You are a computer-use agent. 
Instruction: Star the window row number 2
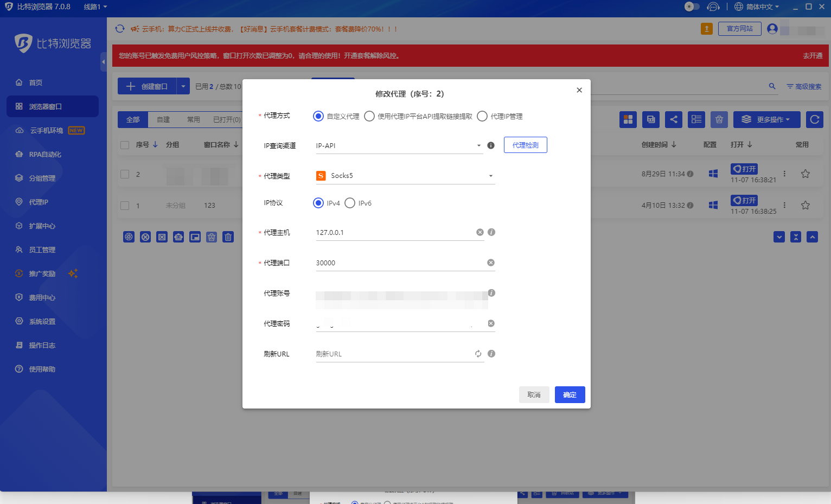coord(805,174)
